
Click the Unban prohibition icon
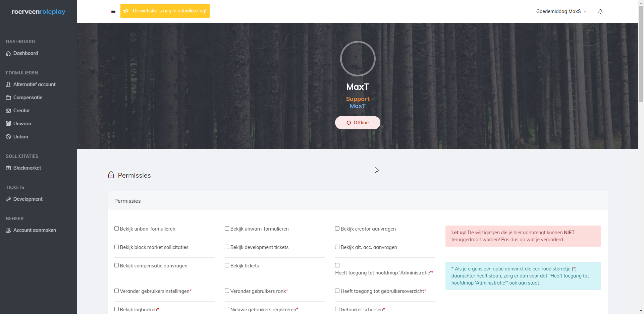pyautogui.click(x=8, y=137)
